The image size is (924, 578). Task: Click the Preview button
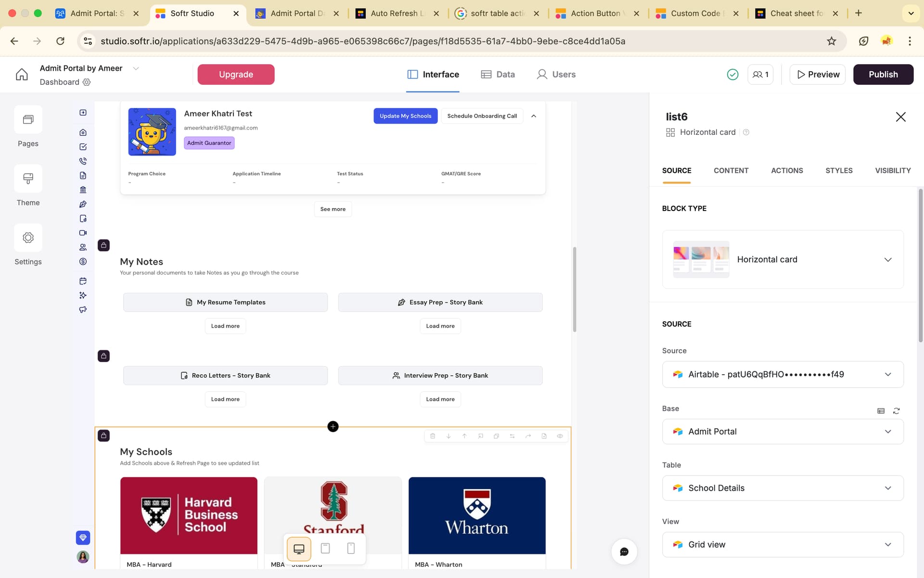818,74
